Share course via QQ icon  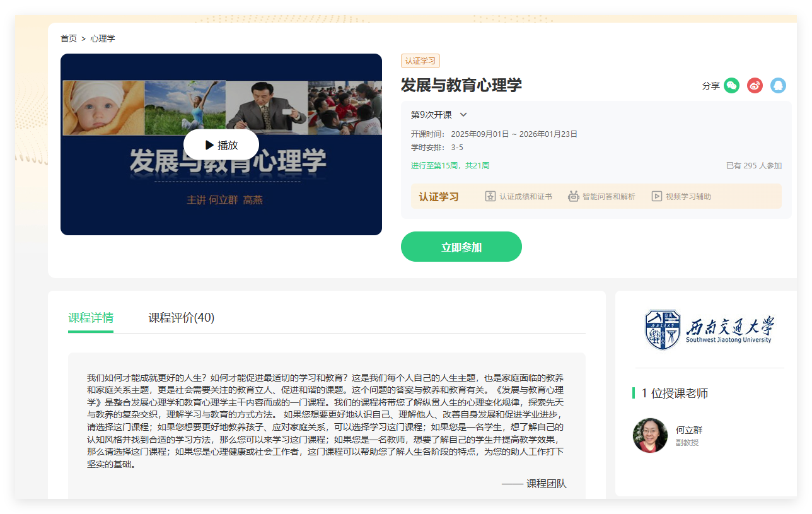point(778,86)
